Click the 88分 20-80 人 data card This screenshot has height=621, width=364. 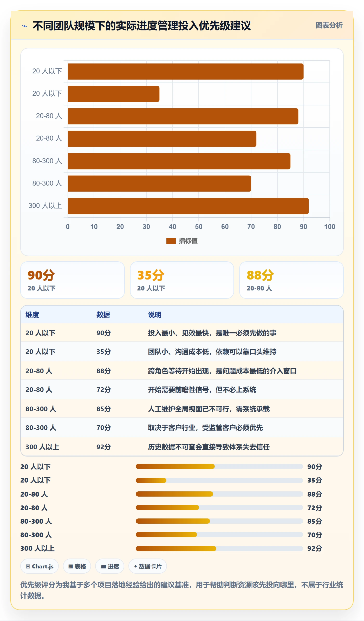(291, 280)
